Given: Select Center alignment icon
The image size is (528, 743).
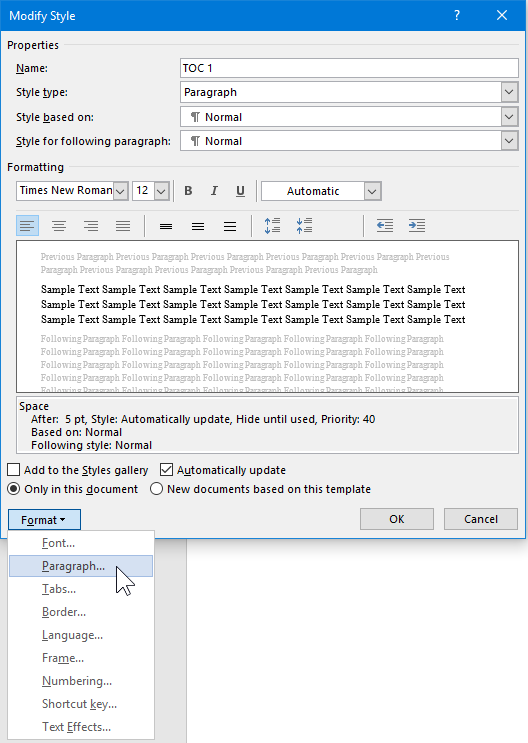Looking at the screenshot, I should (59, 226).
